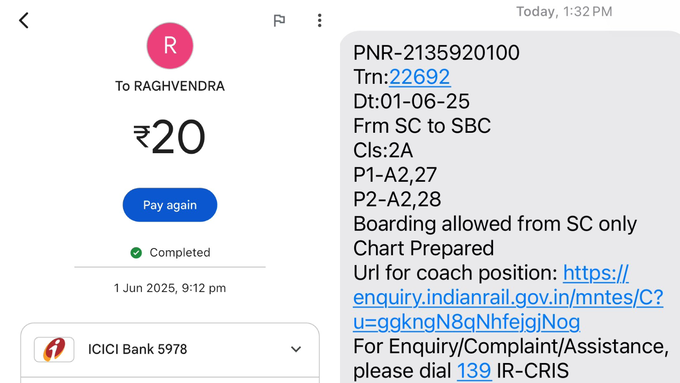
Task: Dial the 139 helpline link
Action: tap(474, 371)
